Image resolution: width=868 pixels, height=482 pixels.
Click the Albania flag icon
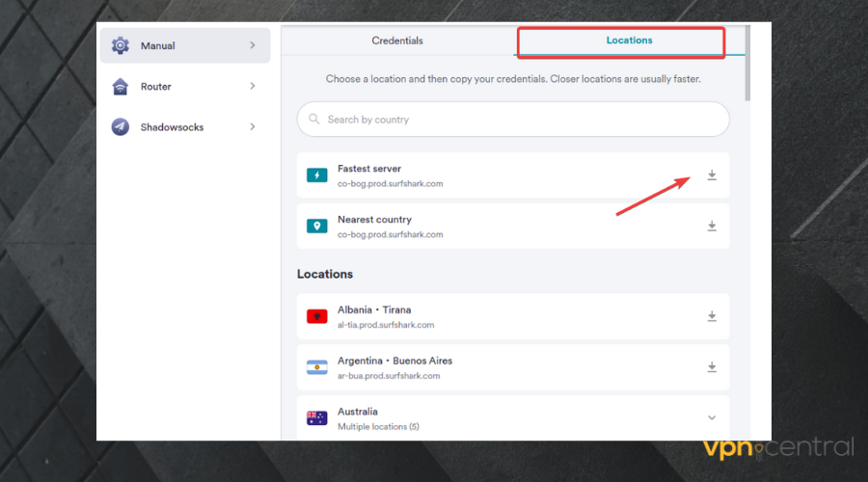(x=316, y=316)
